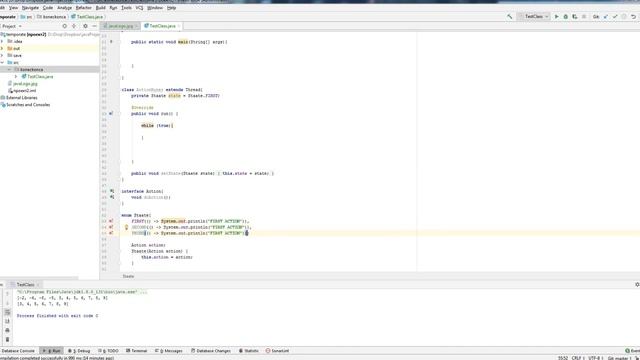The height and width of the screenshot is (360, 640).
Task: Open the Terminal tool window
Action: pyautogui.click(x=136, y=351)
